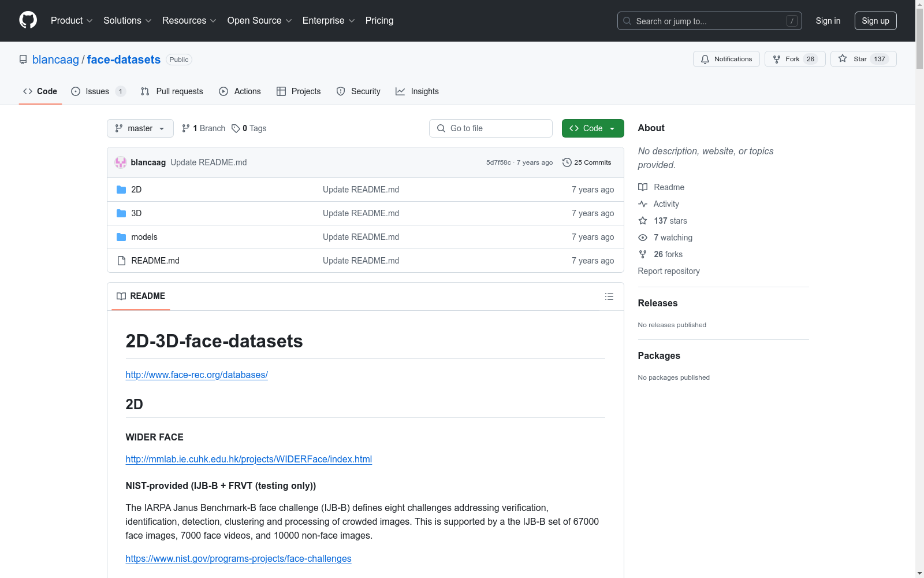Expand the Product menu
This screenshot has height=578, width=924.
pos(72,20)
